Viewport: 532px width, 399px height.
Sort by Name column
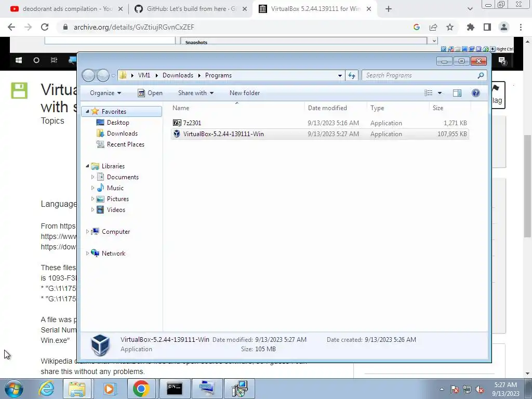click(x=181, y=108)
